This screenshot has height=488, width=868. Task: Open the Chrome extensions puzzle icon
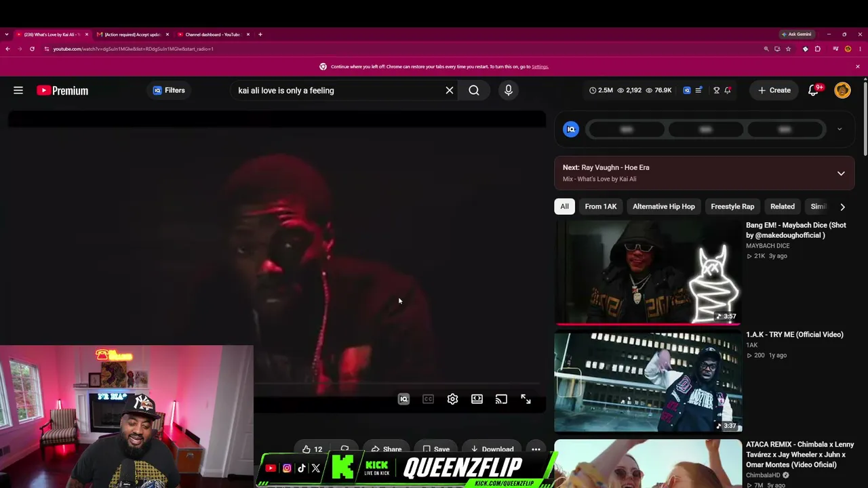pos(818,49)
